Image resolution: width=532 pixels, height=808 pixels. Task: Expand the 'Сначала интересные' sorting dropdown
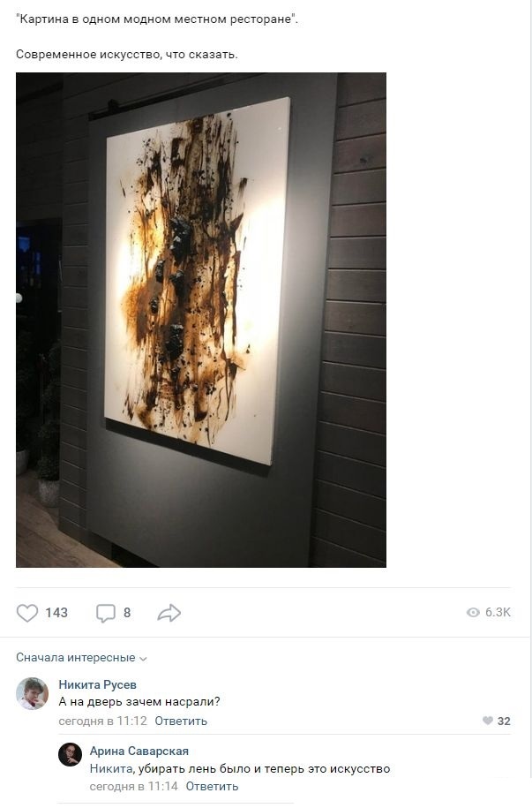(x=81, y=658)
